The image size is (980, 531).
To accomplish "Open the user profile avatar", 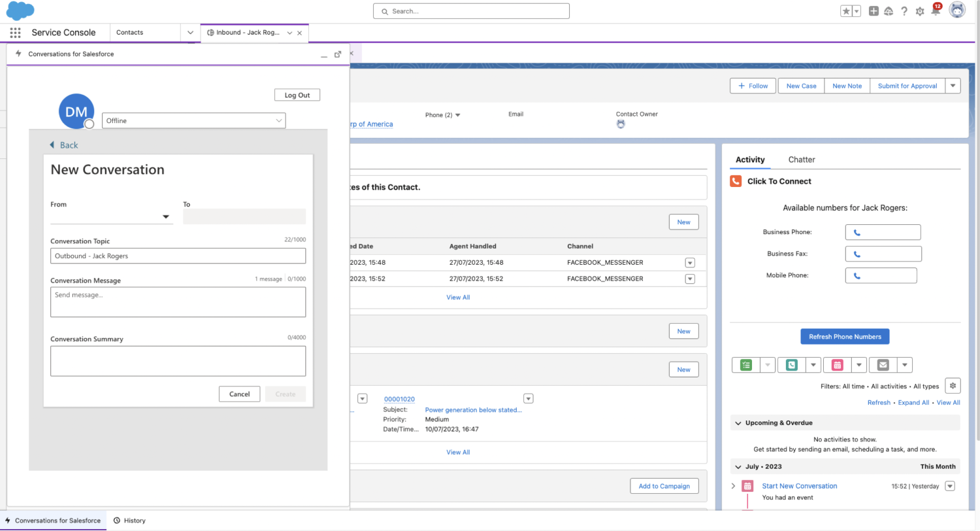I will point(957,10).
